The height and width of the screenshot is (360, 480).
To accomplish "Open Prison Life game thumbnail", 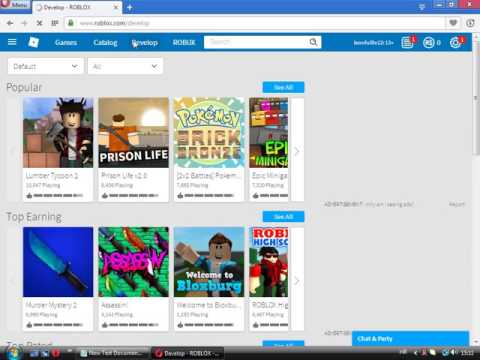I will click(133, 132).
